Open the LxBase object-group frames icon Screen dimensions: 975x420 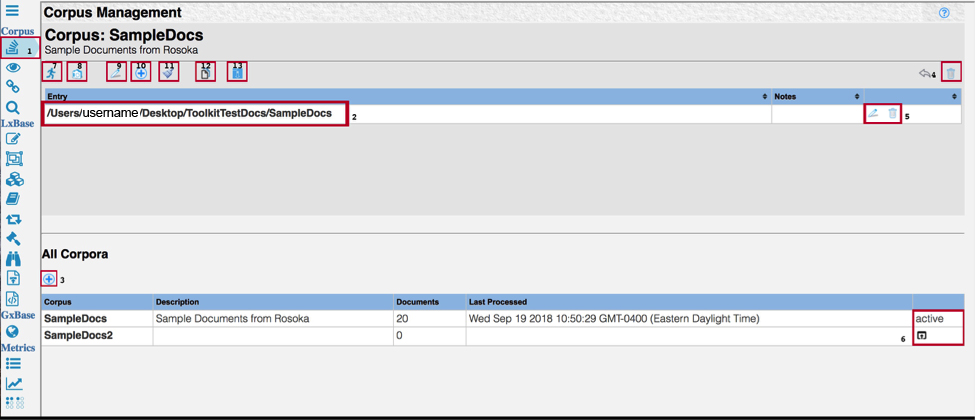pyautogui.click(x=14, y=159)
